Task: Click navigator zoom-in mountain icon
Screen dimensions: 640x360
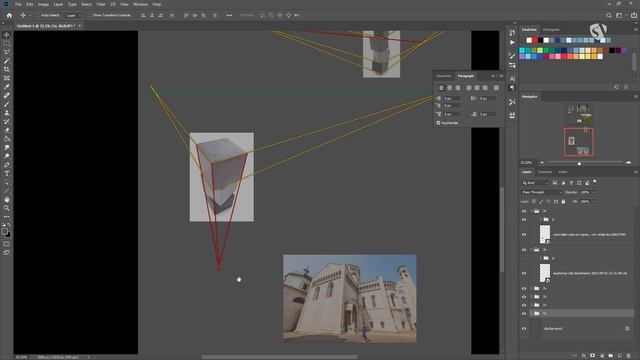Action: click(x=628, y=163)
